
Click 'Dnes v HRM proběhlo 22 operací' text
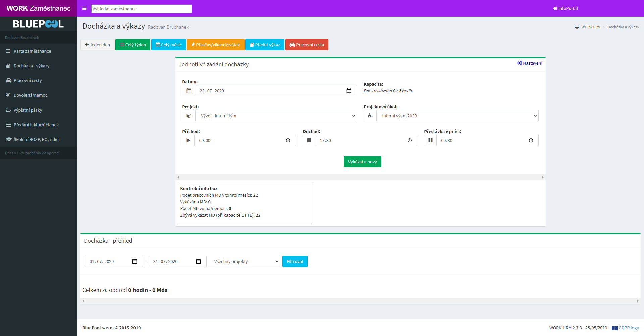[32, 153]
